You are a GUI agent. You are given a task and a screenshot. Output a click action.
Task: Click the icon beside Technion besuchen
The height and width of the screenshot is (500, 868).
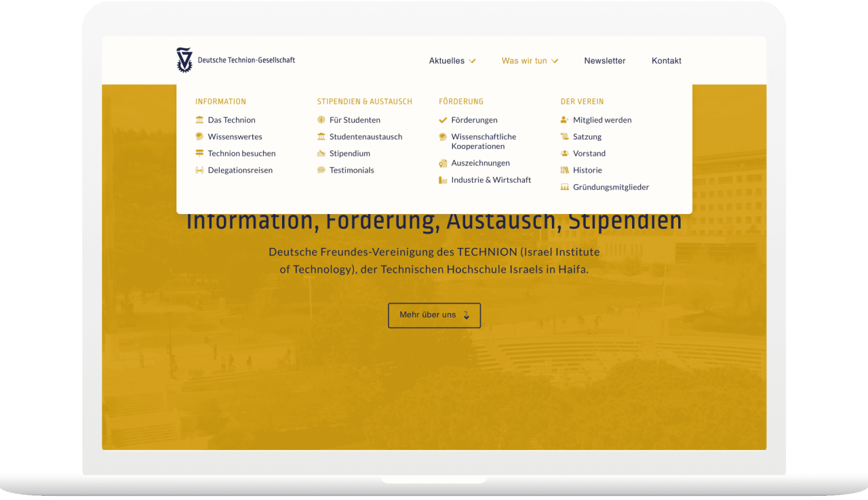199,153
